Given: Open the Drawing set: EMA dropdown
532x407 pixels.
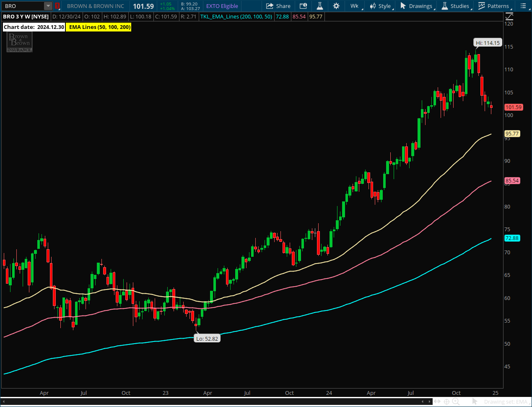Looking at the screenshot, I should point(506,402).
